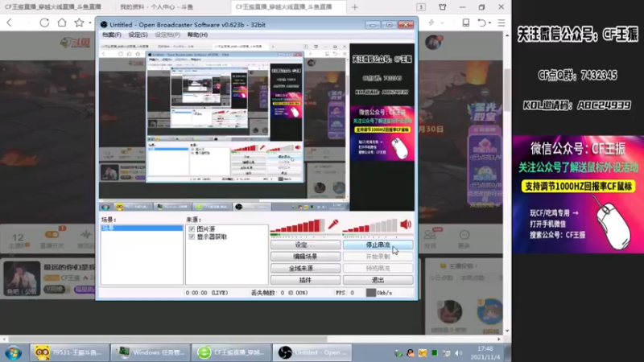Mute the microphone in OBS
The width and height of the screenshot is (644, 362).
332,224
